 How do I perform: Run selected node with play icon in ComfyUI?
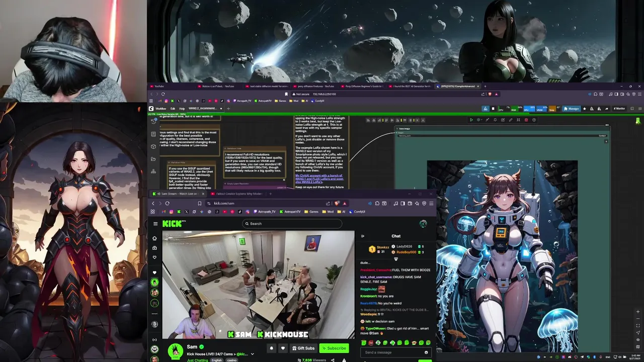click(x=471, y=120)
